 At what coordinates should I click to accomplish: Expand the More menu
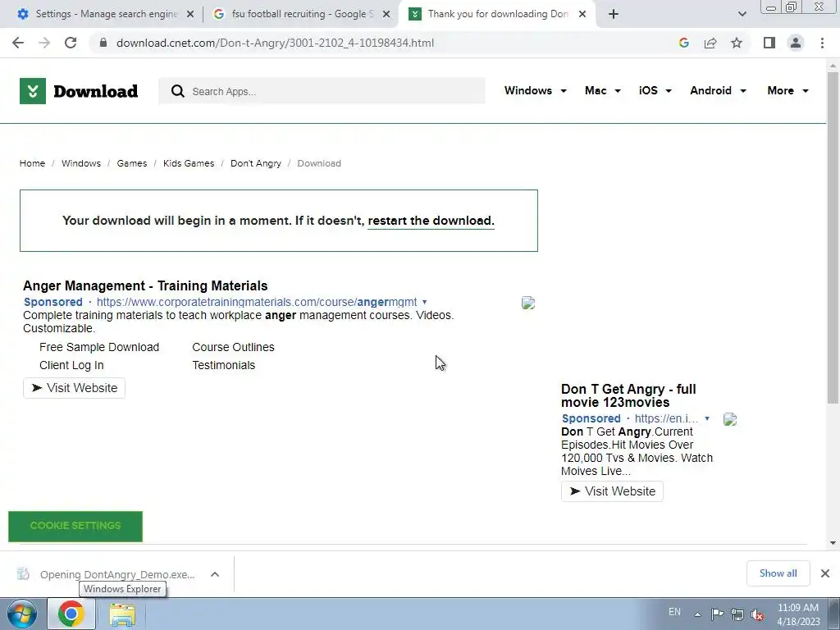[x=787, y=90]
